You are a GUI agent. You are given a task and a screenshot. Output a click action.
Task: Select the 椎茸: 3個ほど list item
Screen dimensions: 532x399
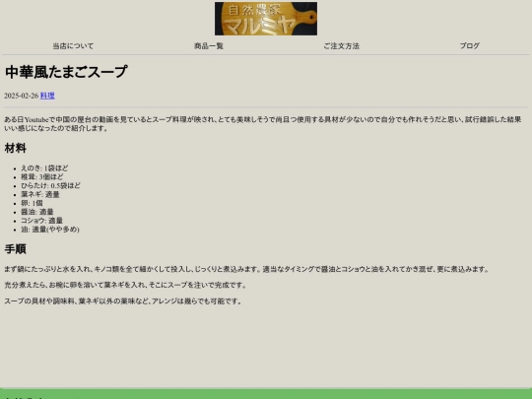[42, 176]
